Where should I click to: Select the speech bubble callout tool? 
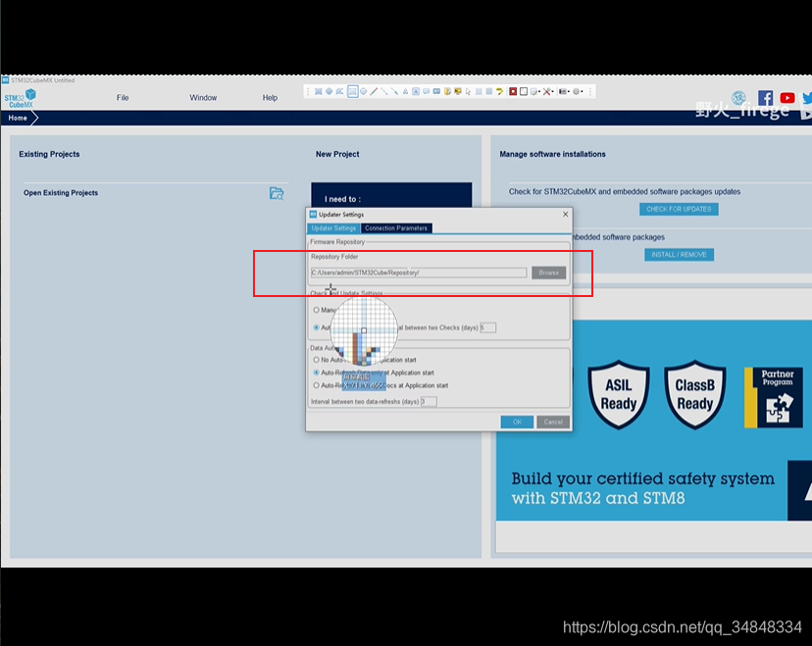(x=427, y=91)
